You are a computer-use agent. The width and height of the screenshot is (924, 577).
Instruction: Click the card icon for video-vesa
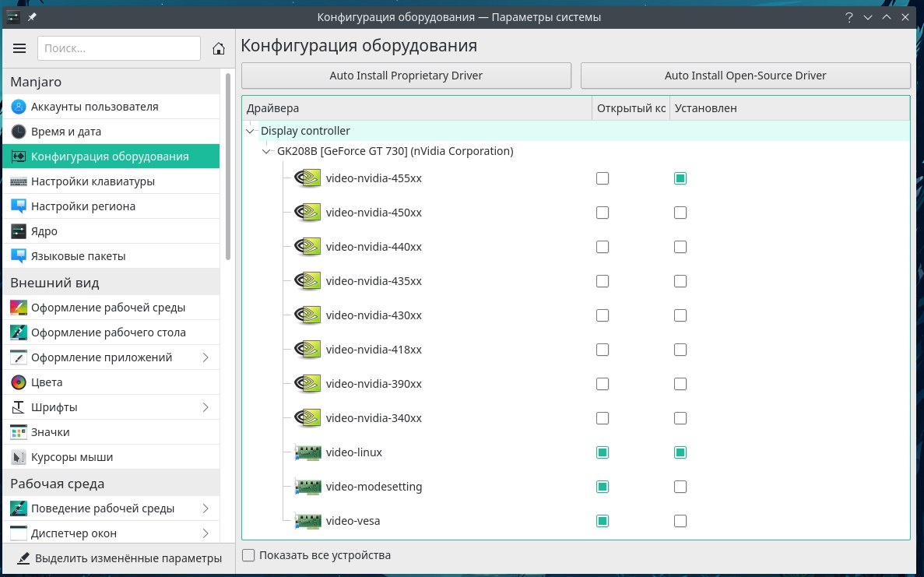coord(307,521)
